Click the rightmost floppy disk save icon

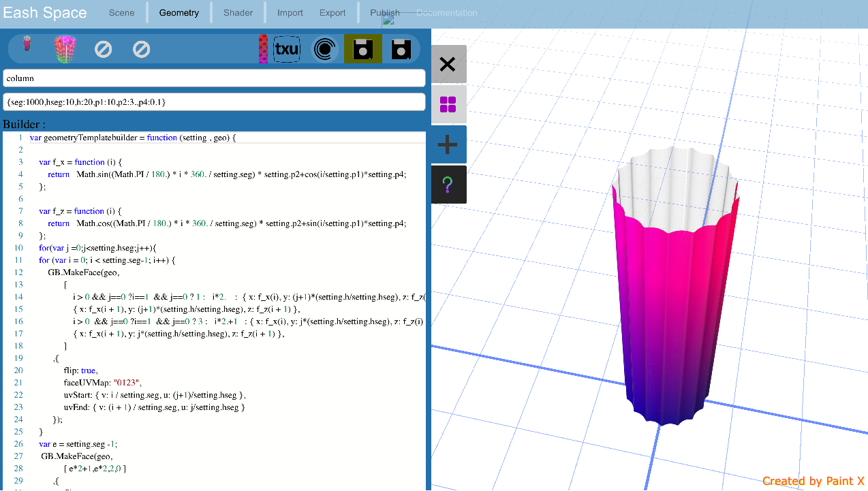[401, 49]
